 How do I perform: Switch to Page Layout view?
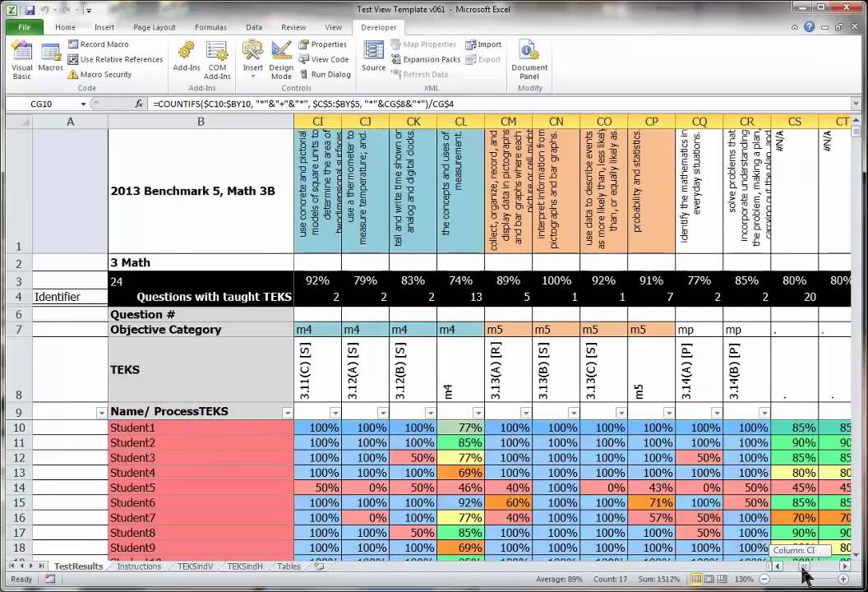click(x=709, y=580)
